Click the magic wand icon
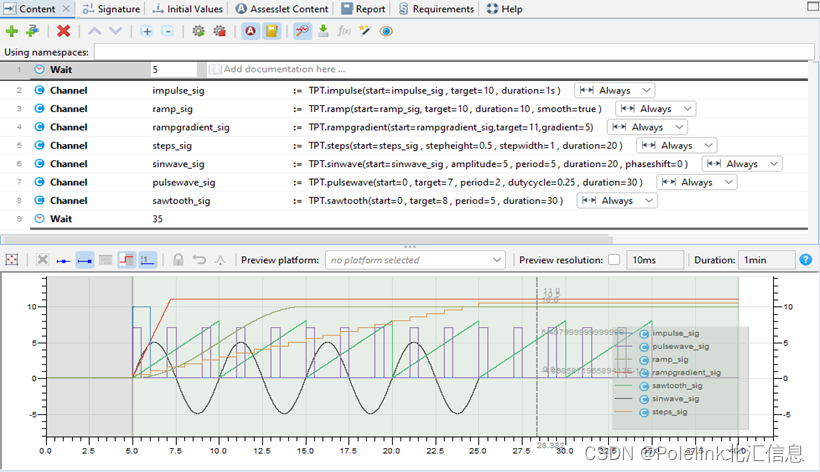Image resolution: width=820 pixels, height=472 pixels. (365, 31)
